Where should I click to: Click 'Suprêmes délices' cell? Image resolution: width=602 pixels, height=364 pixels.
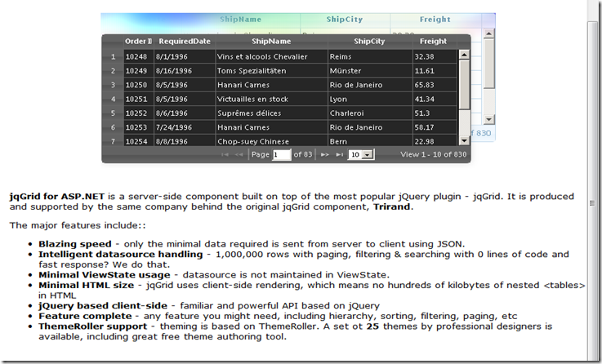coord(272,113)
